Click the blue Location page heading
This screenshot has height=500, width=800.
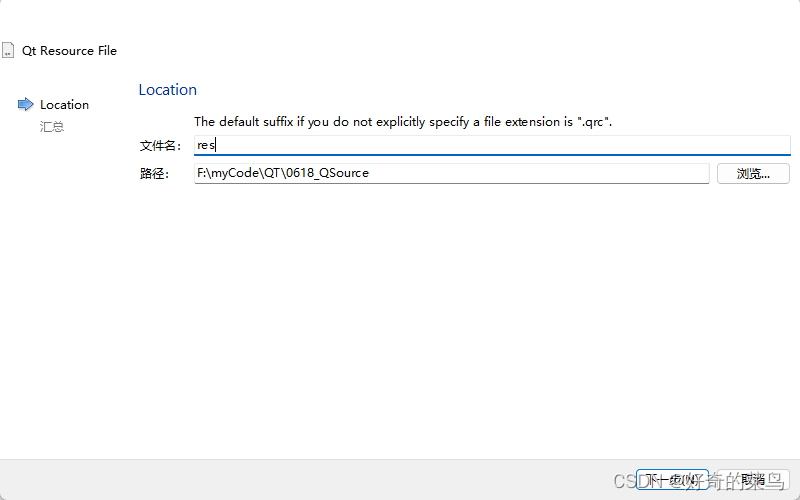coord(168,90)
